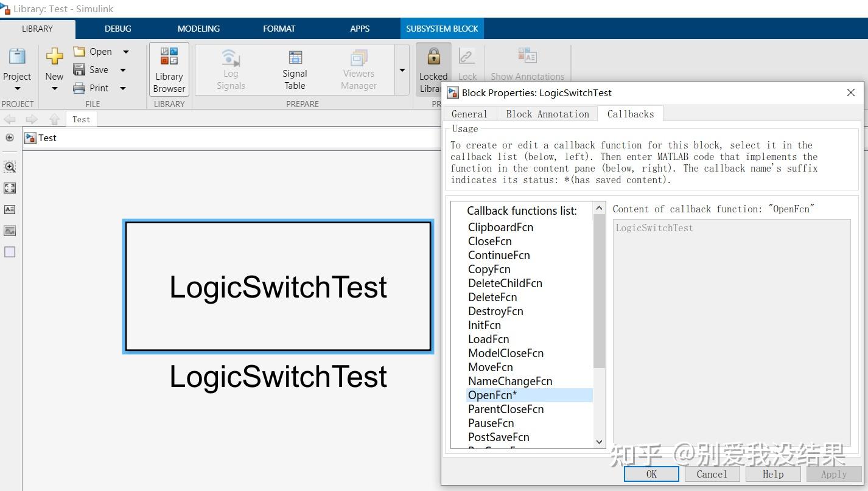Click the callback list scroll down arrow

click(599, 442)
